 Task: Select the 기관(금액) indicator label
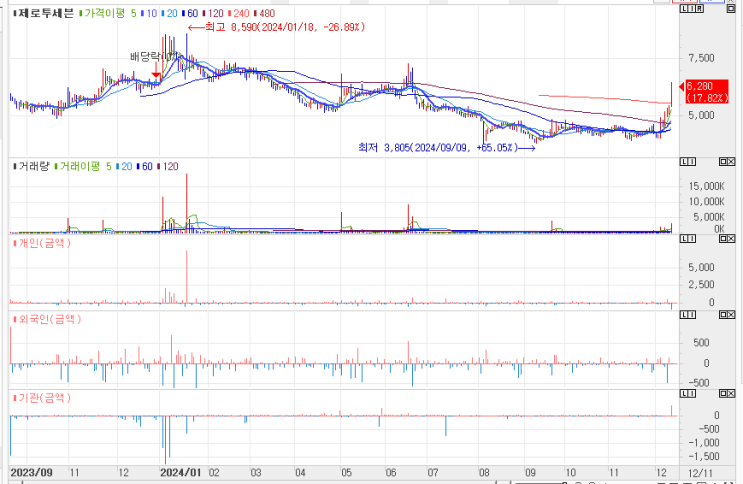click(44, 398)
